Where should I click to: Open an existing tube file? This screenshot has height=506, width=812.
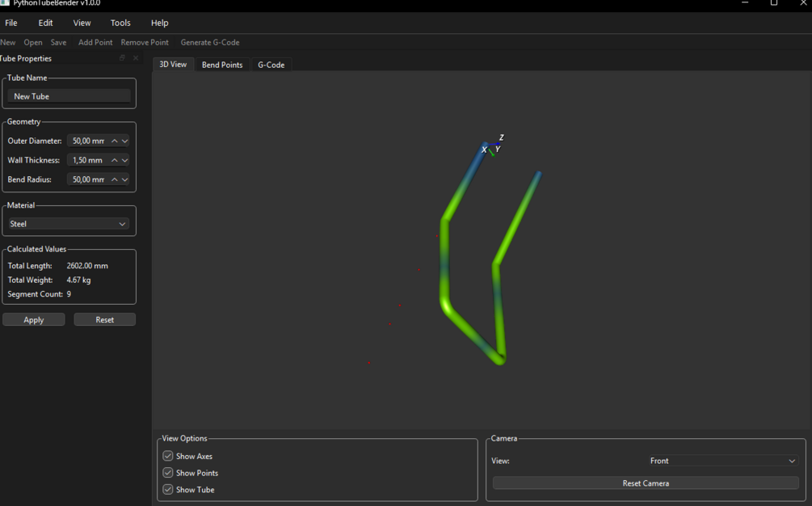[x=32, y=42]
